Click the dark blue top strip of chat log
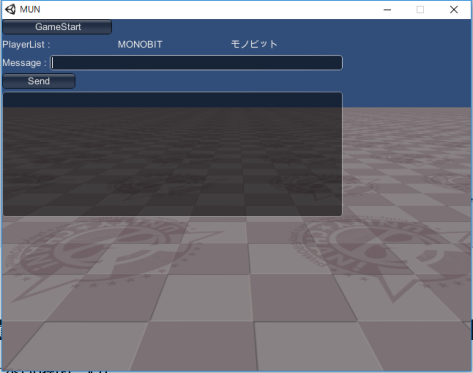This screenshot has height=373, width=473. tap(172, 100)
